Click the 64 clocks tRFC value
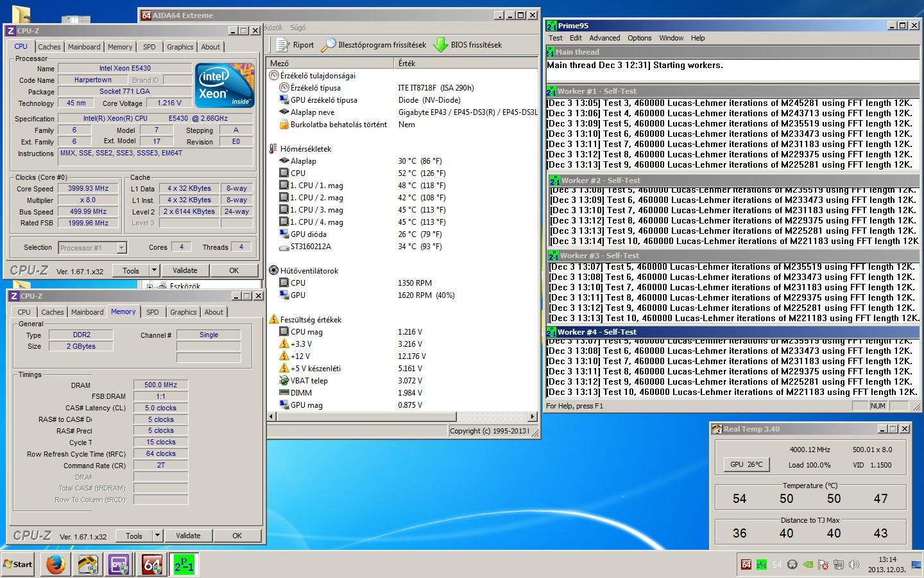924x578 pixels. pos(161,453)
